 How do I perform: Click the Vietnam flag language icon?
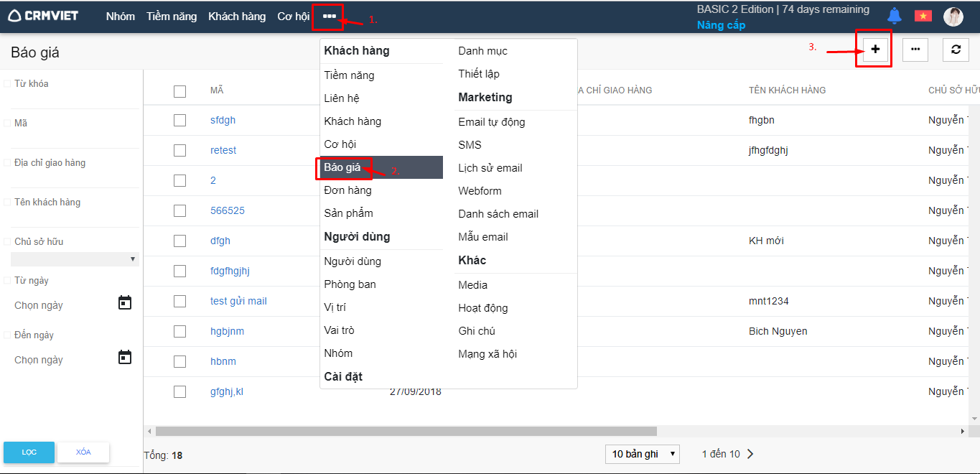[x=923, y=16]
